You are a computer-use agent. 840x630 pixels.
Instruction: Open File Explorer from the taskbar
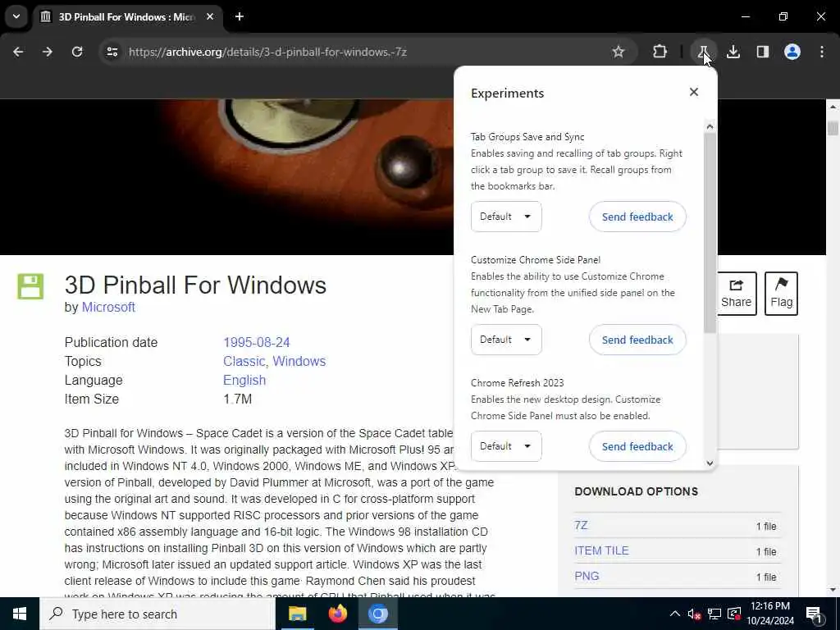tap(297, 614)
